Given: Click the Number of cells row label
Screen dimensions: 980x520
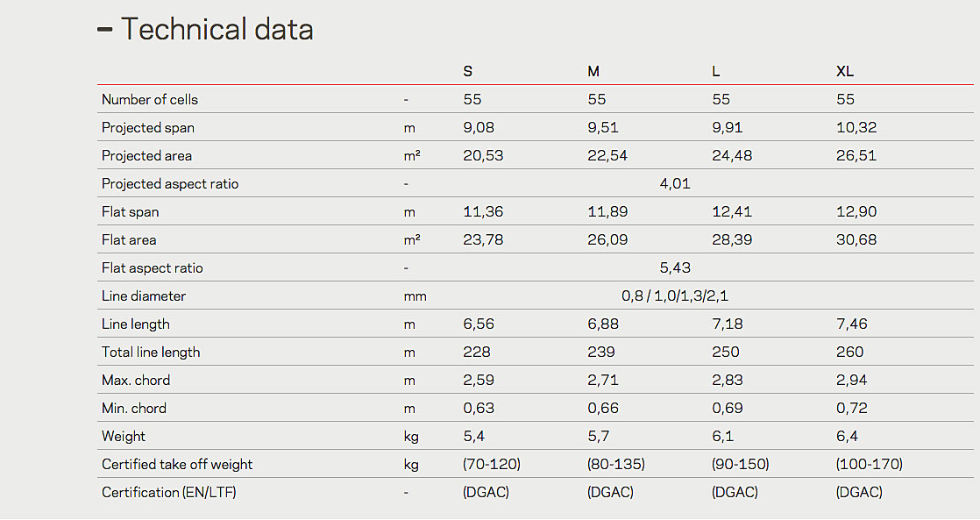Looking at the screenshot, I should point(150,99).
